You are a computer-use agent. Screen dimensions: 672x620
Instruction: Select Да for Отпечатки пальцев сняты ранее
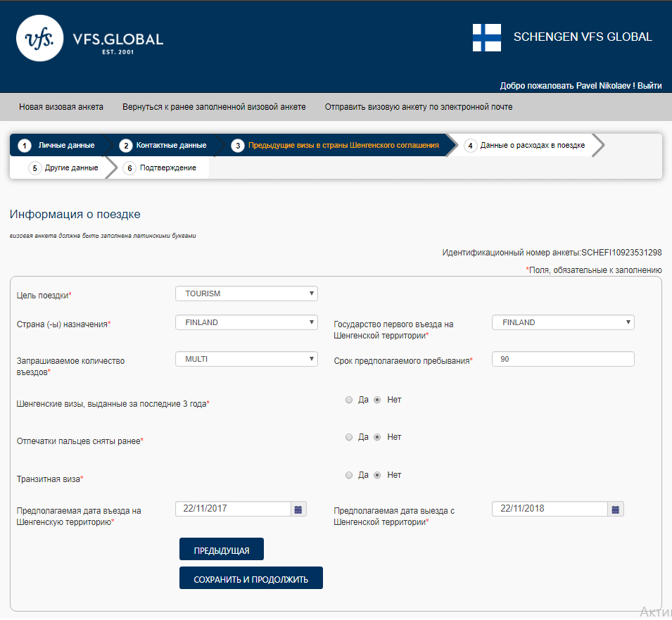click(x=349, y=437)
